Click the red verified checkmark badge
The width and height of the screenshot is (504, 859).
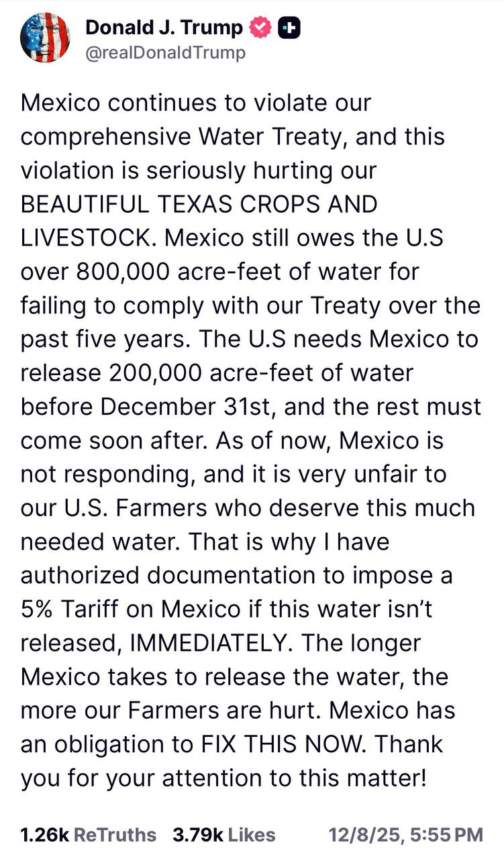[x=260, y=28]
